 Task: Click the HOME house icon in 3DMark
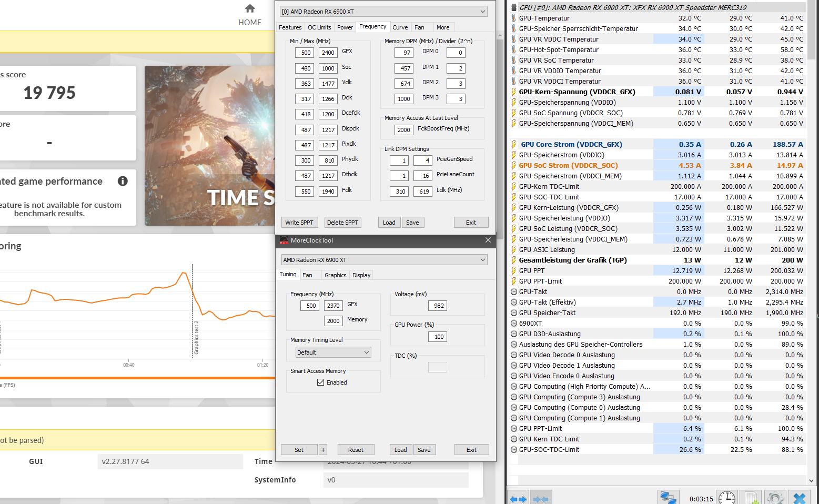pyautogui.click(x=250, y=8)
